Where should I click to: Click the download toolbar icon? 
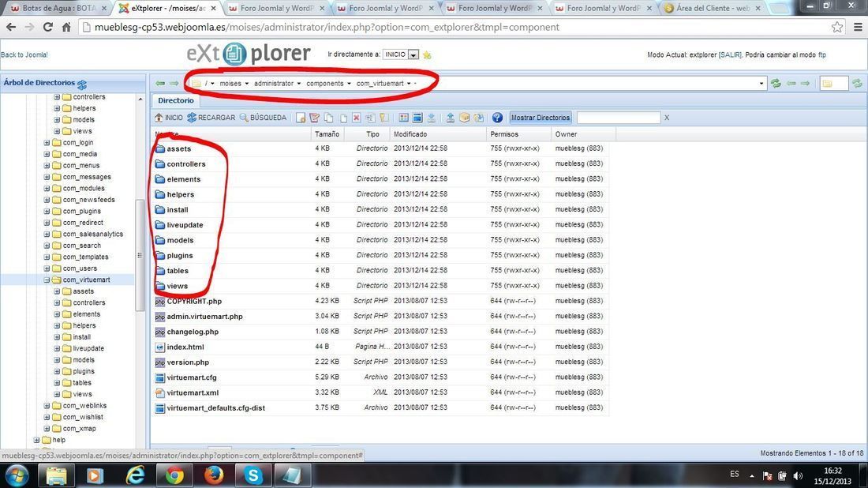pyautogui.click(x=431, y=118)
